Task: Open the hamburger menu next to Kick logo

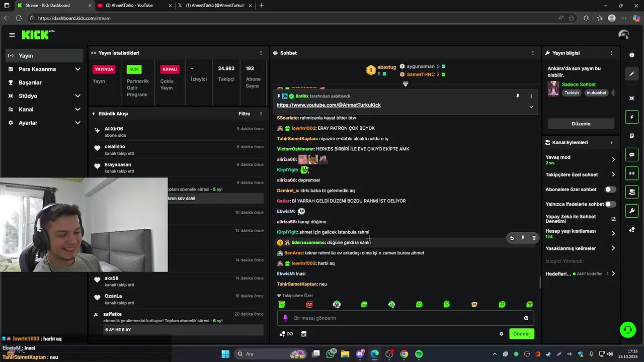Action: click(x=12, y=35)
